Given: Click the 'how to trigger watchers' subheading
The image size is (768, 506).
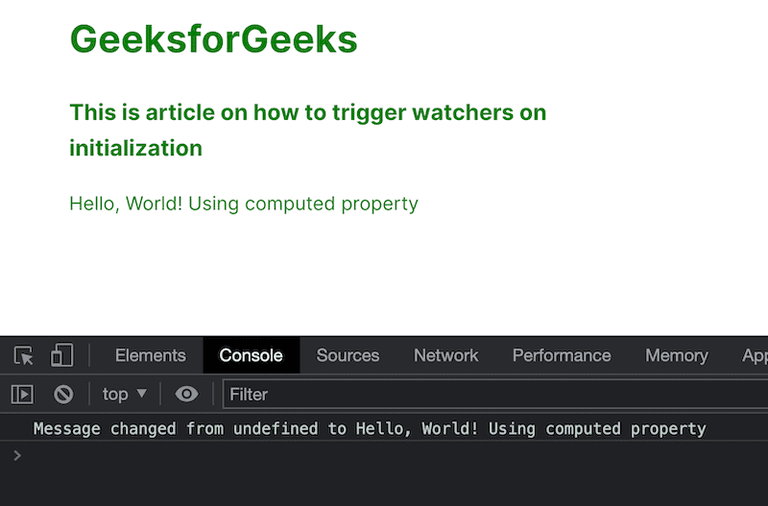Looking at the screenshot, I should click(x=307, y=130).
